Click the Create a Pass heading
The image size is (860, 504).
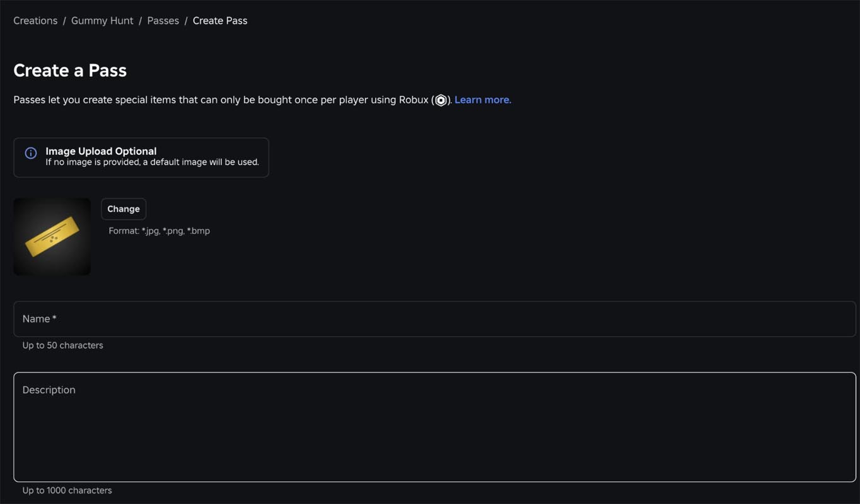pyautogui.click(x=70, y=71)
